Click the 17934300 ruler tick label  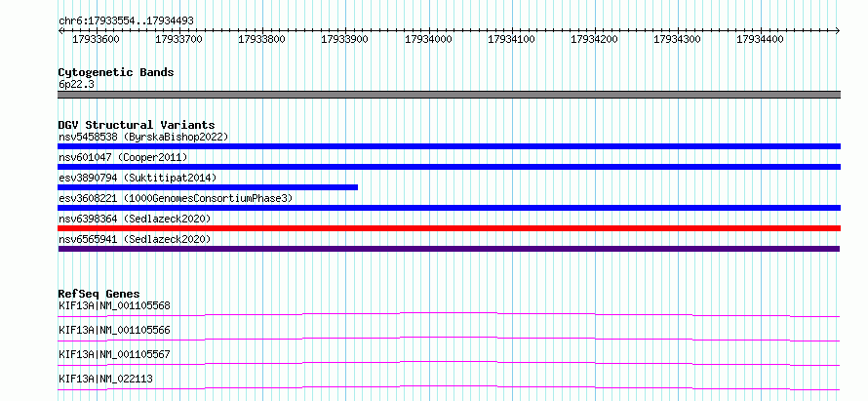tap(678, 40)
